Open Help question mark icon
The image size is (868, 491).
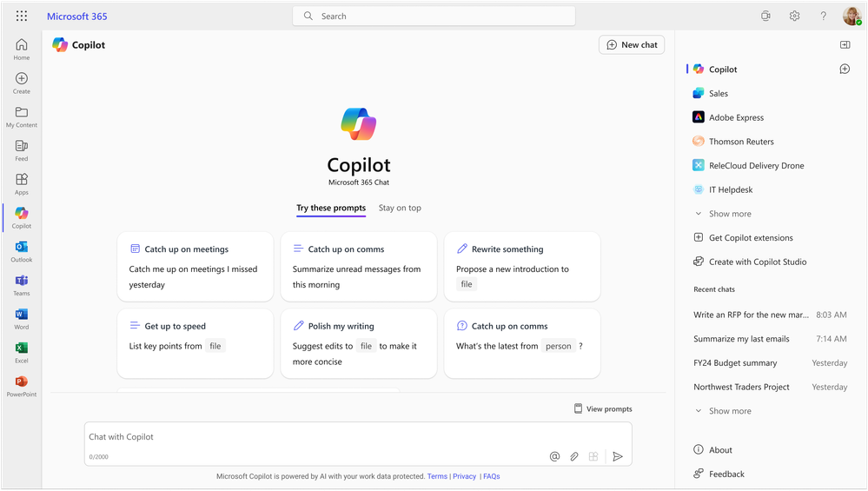pos(823,16)
